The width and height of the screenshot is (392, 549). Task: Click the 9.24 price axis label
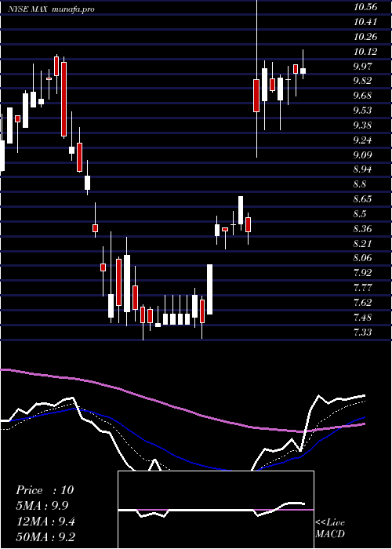click(x=362, y=140)
